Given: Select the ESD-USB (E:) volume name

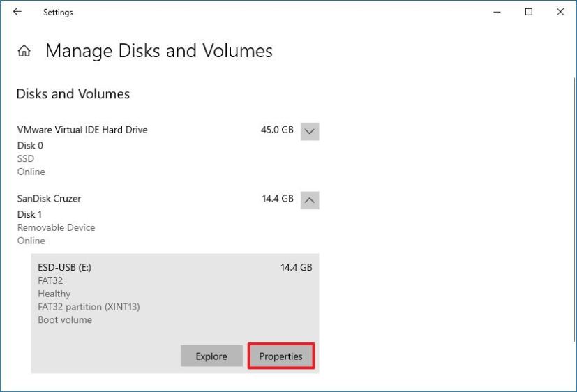Looking at the screenshot, I should (x=64, y=267).
